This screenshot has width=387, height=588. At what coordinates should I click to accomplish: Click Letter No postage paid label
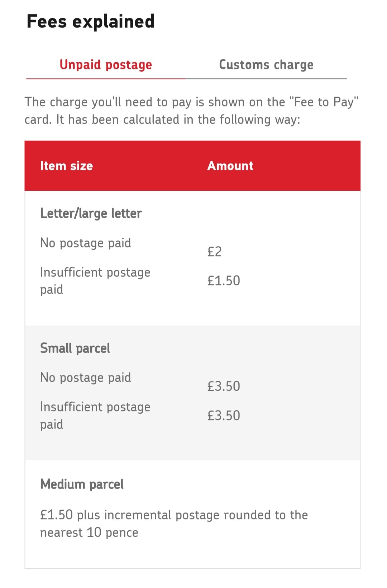click(86, 243)
